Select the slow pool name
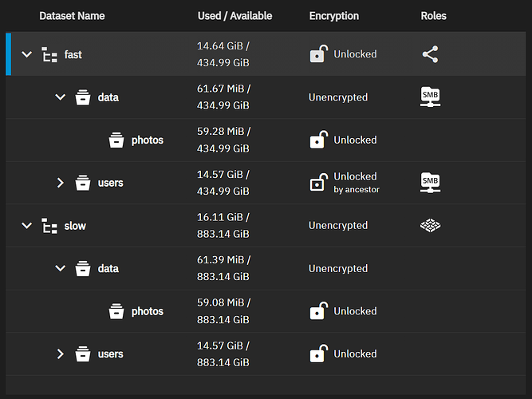532x399 pixels. [75, 226]
